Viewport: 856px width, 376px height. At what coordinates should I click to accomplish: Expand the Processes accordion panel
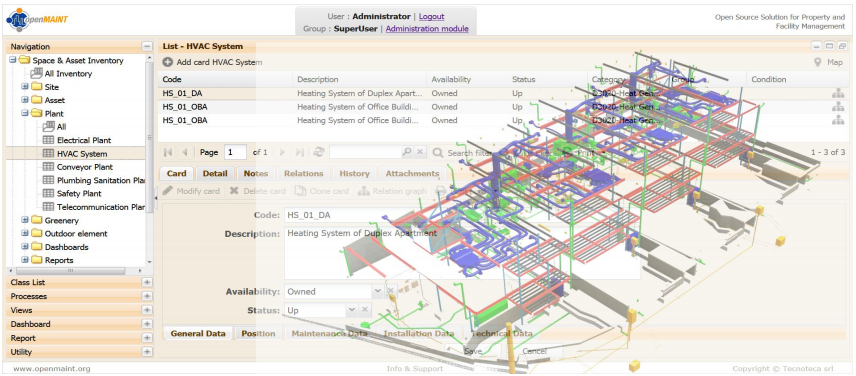pyautogui.click(x=146, y=296)
